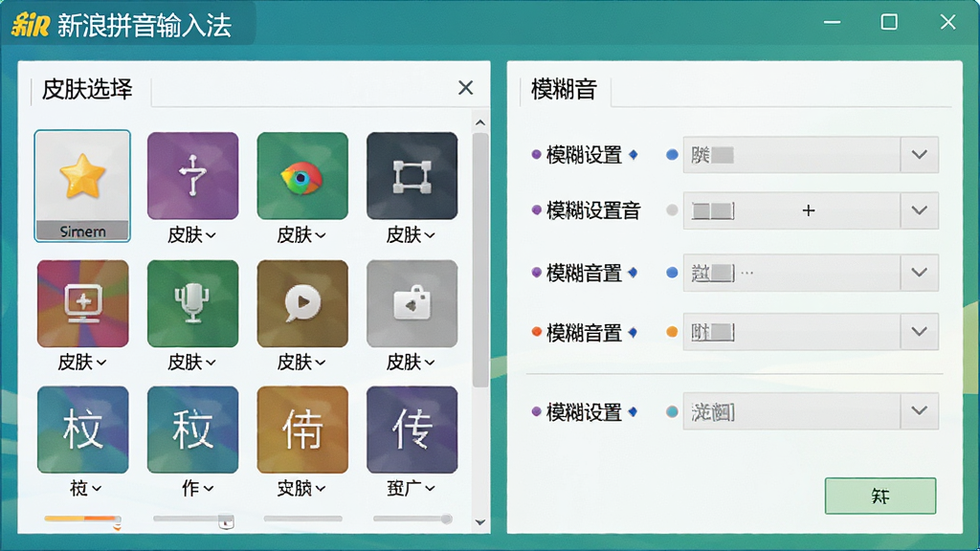
Task: Pick the green skin with rainbow eye
Action: coord(302,176)
